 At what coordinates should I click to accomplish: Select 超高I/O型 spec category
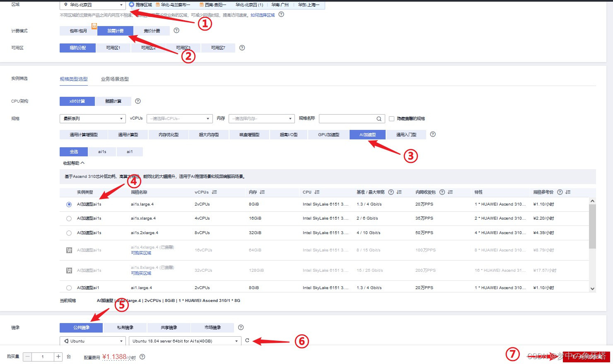(x=289, y=134)
